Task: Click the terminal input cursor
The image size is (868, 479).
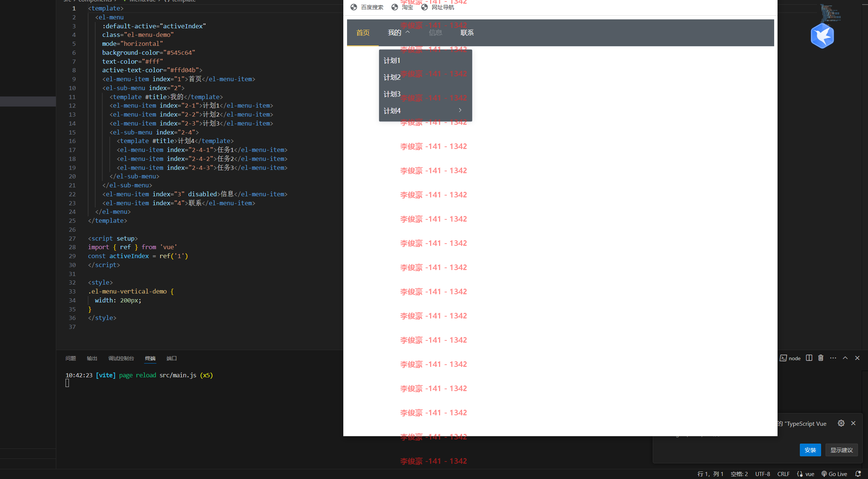Action: (67, 383)
